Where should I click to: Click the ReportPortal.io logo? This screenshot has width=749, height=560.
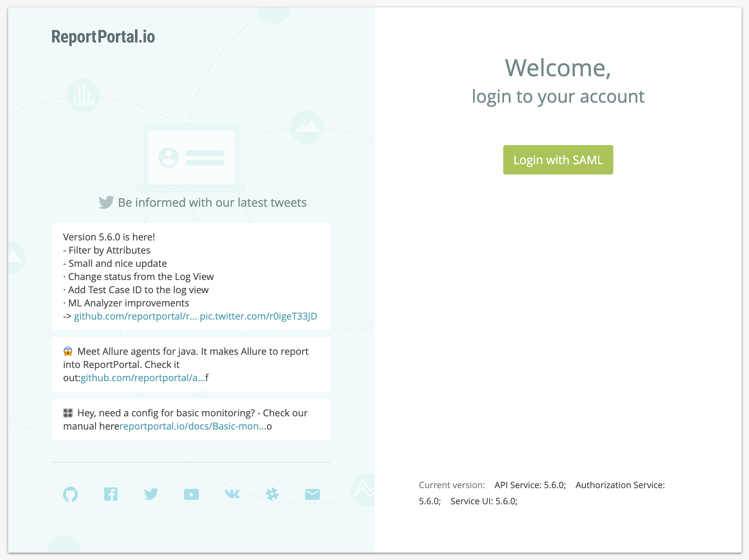[x=103, y=36]
